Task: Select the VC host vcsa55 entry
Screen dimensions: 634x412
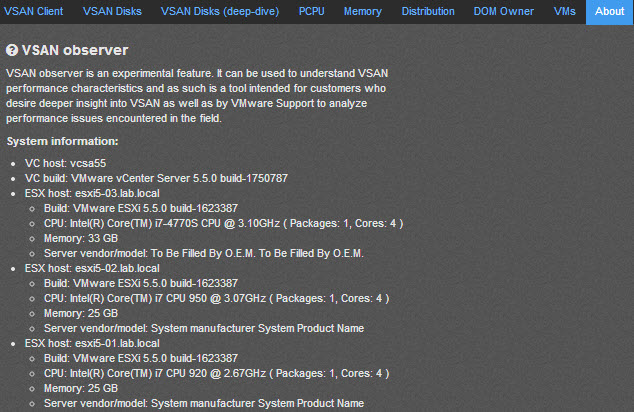Action: click(x=66, y=163)
